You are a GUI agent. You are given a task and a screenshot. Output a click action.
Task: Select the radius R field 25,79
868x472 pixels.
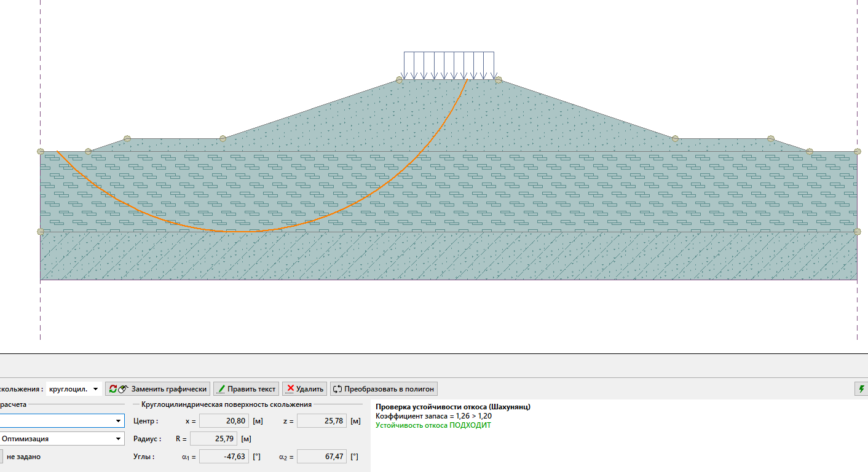(215, 439)
